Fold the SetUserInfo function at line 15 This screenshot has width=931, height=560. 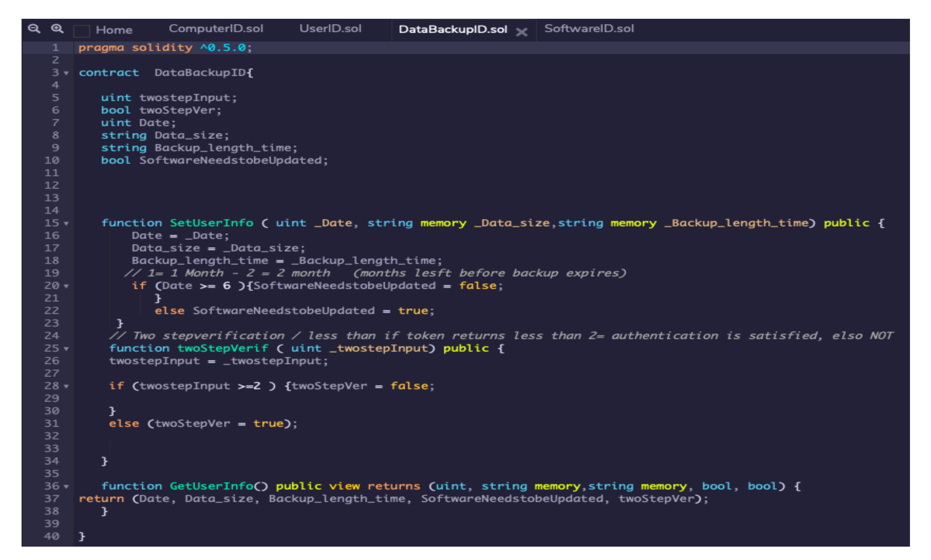coord(66,223)
